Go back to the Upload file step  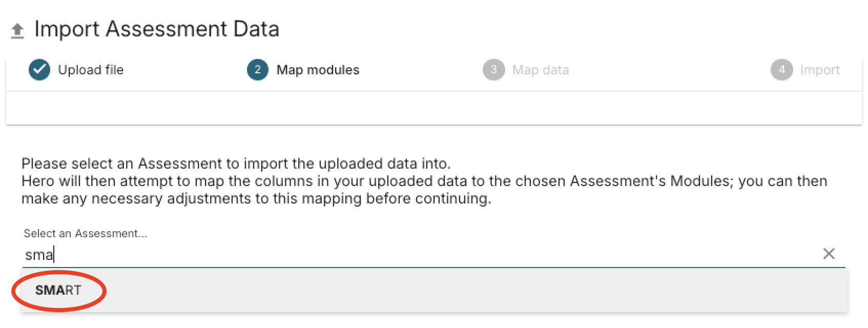91,70
